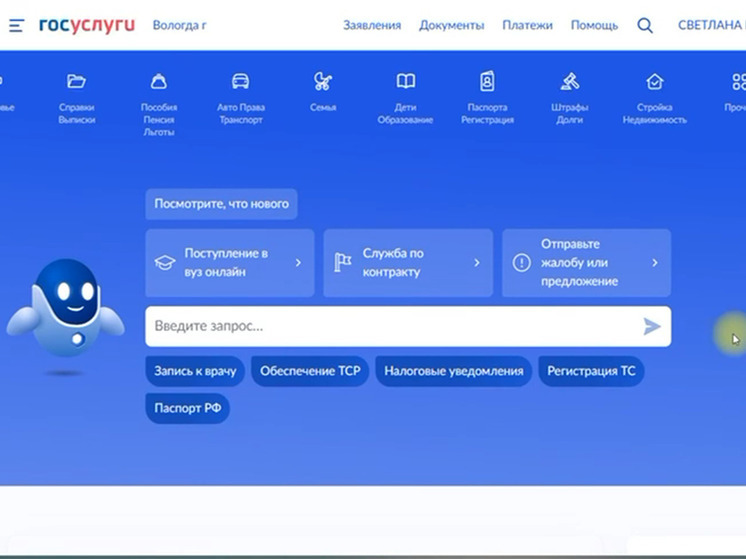This screenshot has height=559, width=746.
Task: Select the Семья stroller icon
Action: coord(323,81)
